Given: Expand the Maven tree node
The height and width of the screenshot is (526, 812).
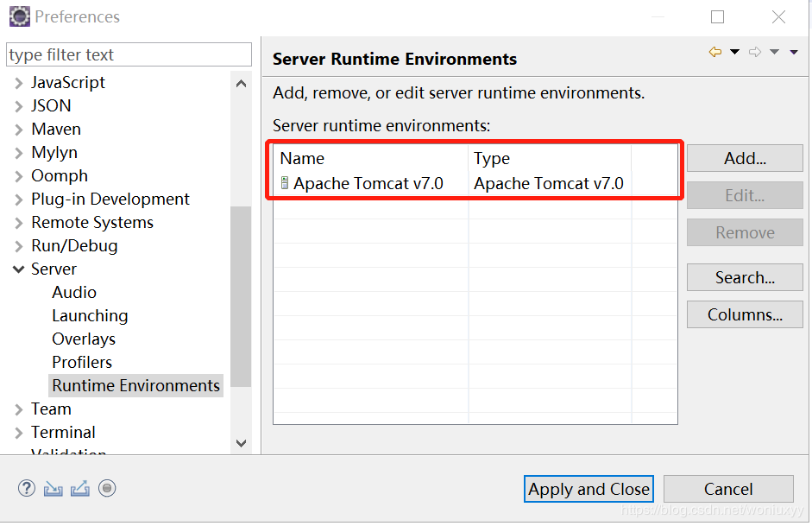Looking at the screenshot, I should point(19,130).
